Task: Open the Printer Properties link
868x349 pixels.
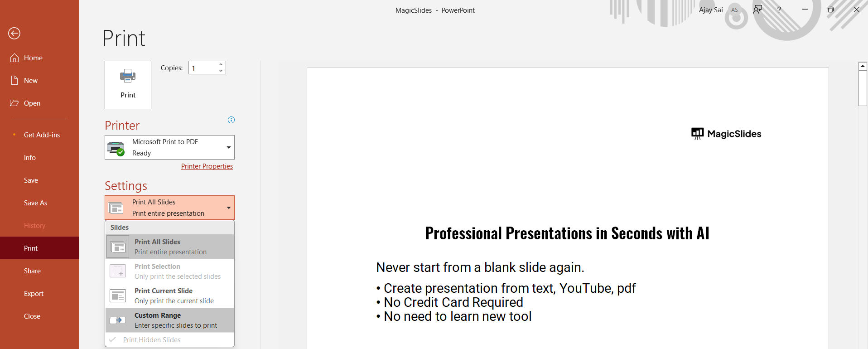Action: pos(207,166)
